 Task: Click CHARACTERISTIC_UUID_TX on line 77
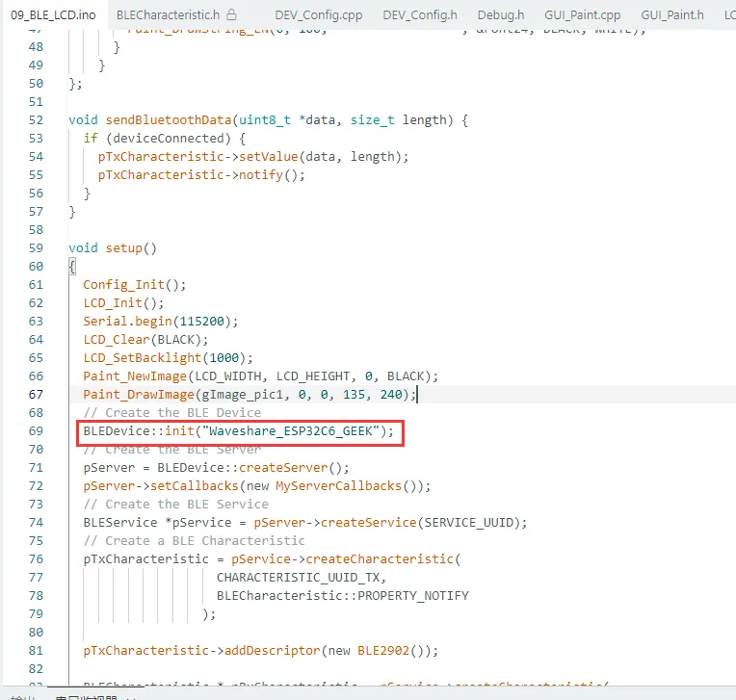click(301, 577)
